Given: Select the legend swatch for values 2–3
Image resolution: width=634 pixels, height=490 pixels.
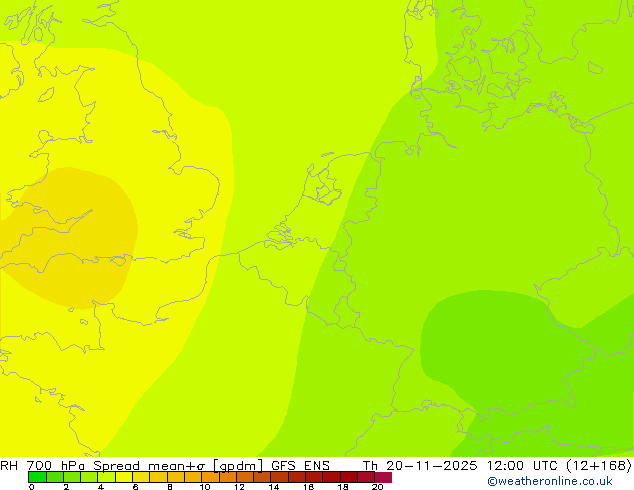Looking at the screenshot, I should 72,477.
